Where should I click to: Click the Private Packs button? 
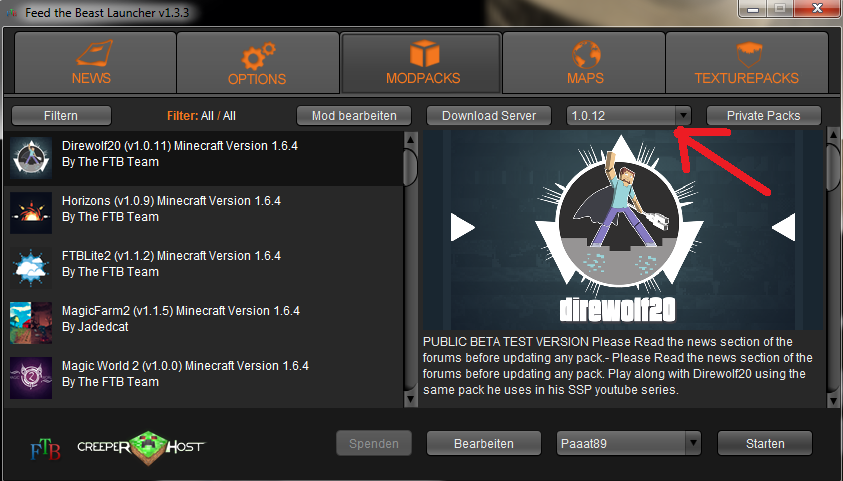click(x=763, y=116)
